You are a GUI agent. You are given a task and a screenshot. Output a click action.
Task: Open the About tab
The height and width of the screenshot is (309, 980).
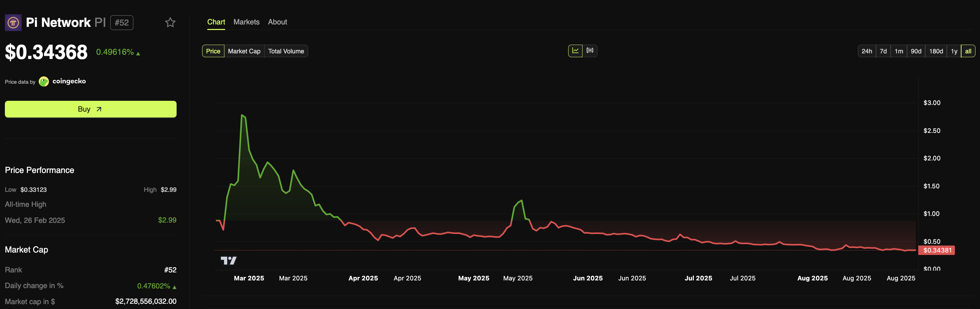click(277, 22)
